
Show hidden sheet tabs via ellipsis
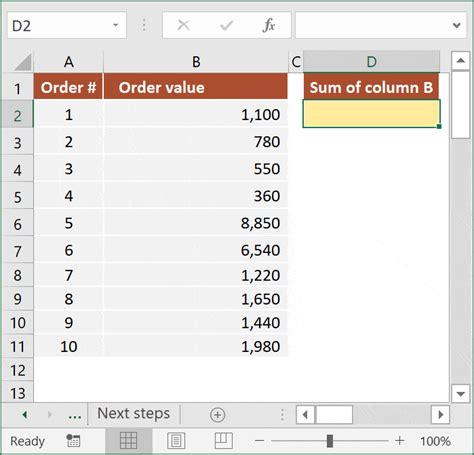coord(75,416)
